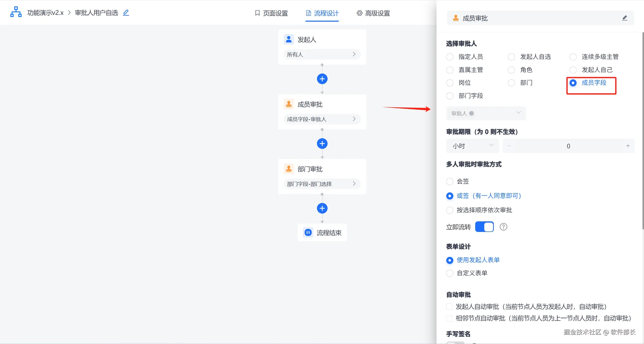644x344 pixels.
Task: Open 部门字段-部门选择 node setting
Action: (x=322, y=184)
